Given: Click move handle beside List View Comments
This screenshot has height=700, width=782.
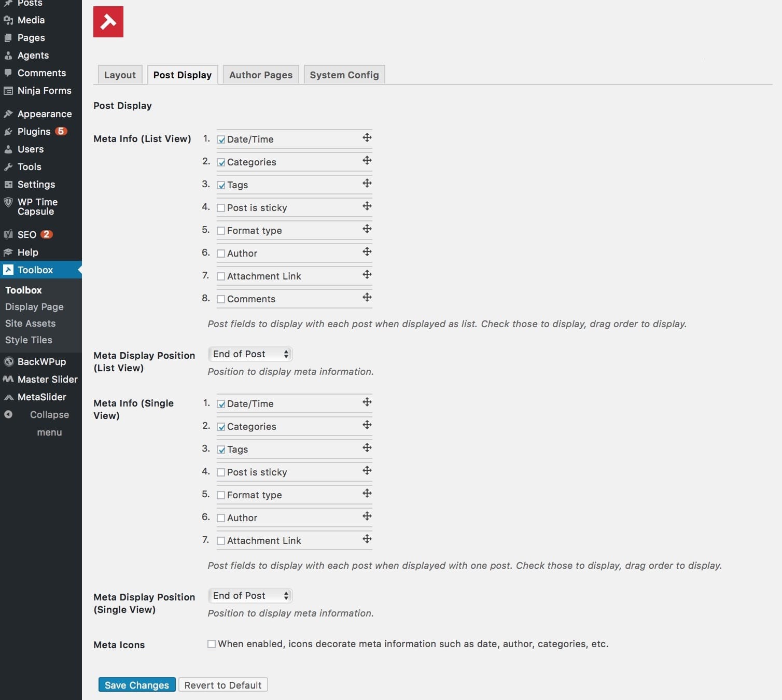Looking at the screenshot, I should click(367, 297).
